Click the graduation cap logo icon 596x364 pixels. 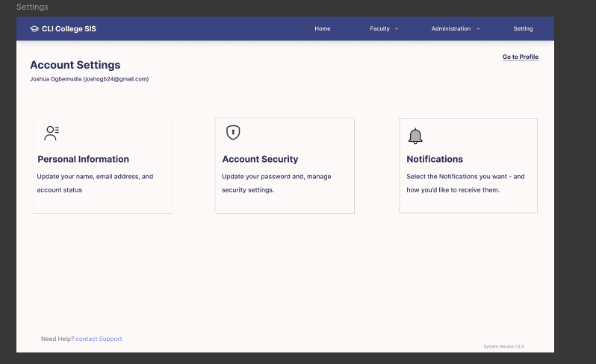tap(34, 29)
